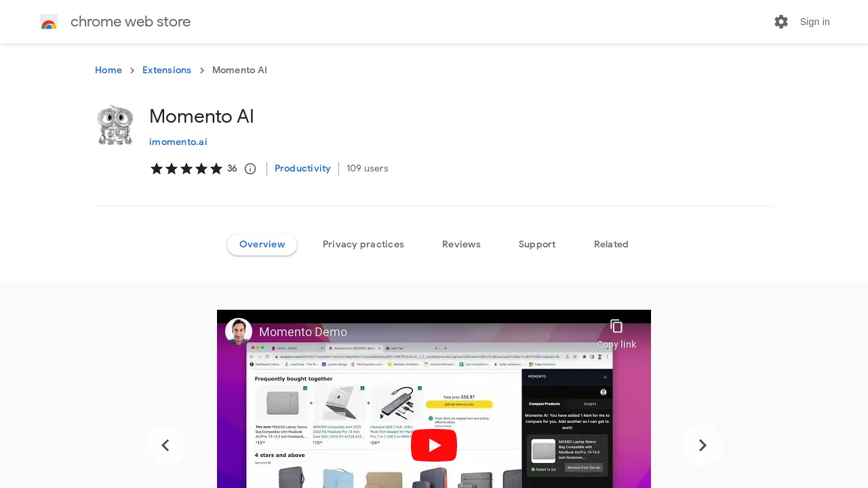Play the Momento Demo YouTube video
This screenshot has width=868, height=488.
[x=434, y=445]
